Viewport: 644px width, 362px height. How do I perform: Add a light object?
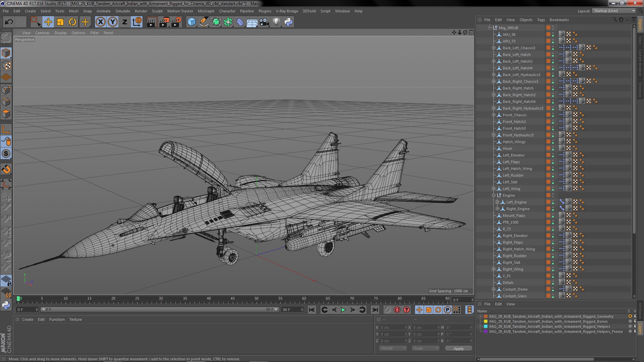[x=276, y=22]
